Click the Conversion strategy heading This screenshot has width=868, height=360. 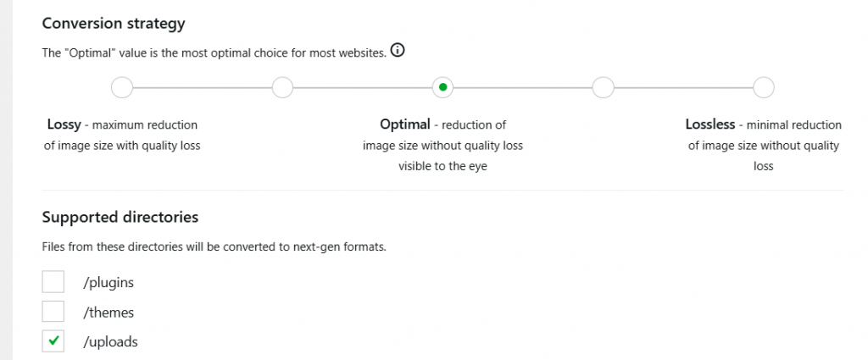[114, 24]
